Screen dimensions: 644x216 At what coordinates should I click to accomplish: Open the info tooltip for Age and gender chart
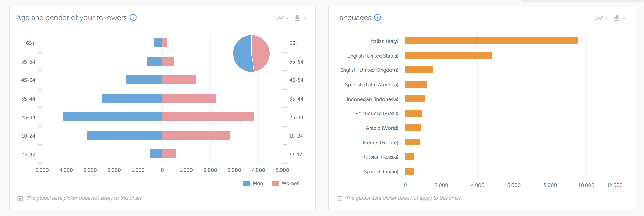click(x=133, y=17)
